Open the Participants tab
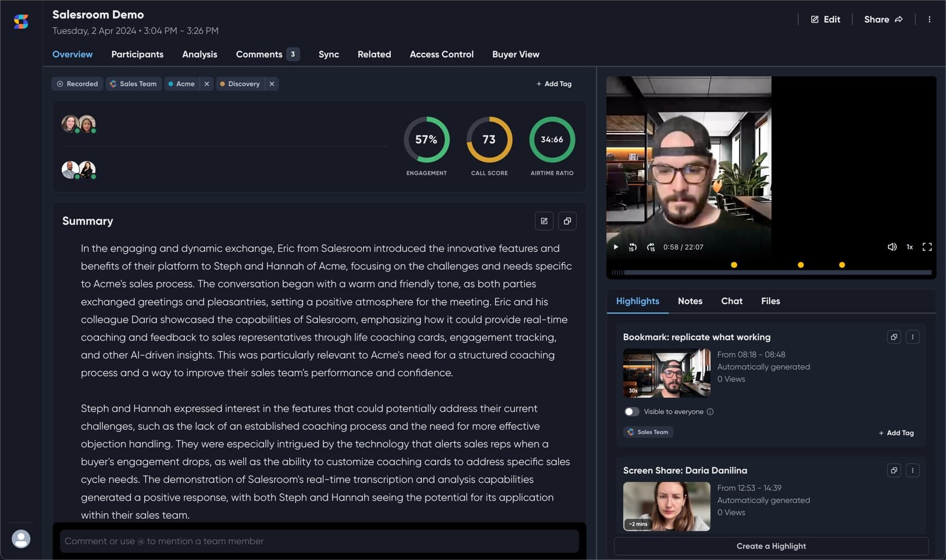The image size is (946, 560). 137,54
